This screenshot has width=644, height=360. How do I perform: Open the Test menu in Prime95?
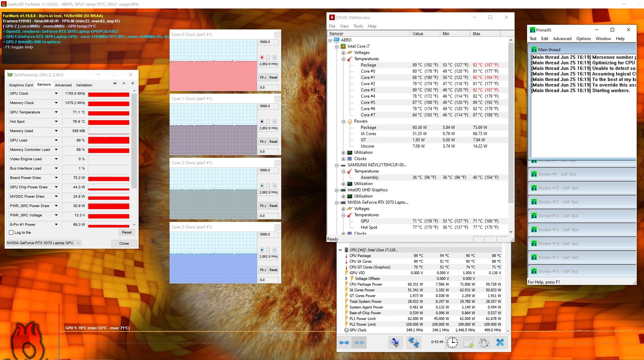click(x=533, y=39)
